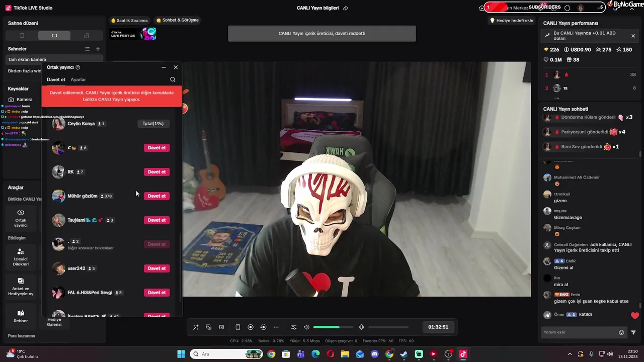Switch to the Davet et tab
The image size is (644, 362).
coord(56,79)
